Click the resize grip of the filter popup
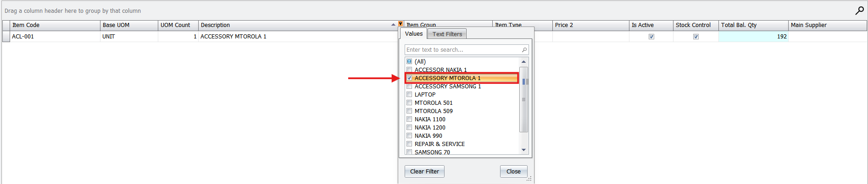868x184 pixels. (x=529, y=179)
